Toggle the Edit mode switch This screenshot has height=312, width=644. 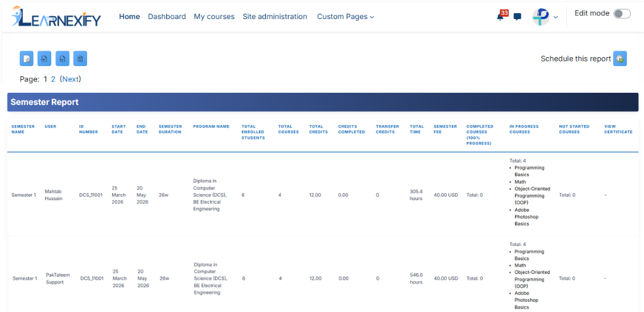click(622, 14)
